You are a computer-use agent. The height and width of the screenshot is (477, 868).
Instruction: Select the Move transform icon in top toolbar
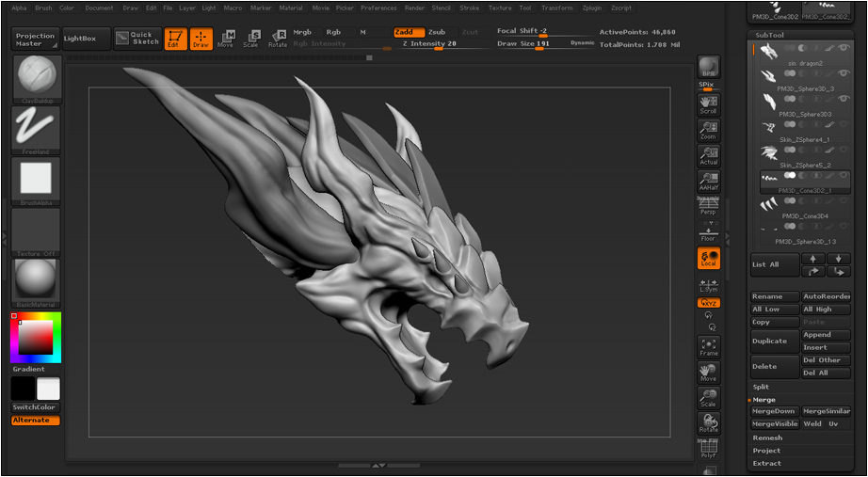[x=225, y=39]
